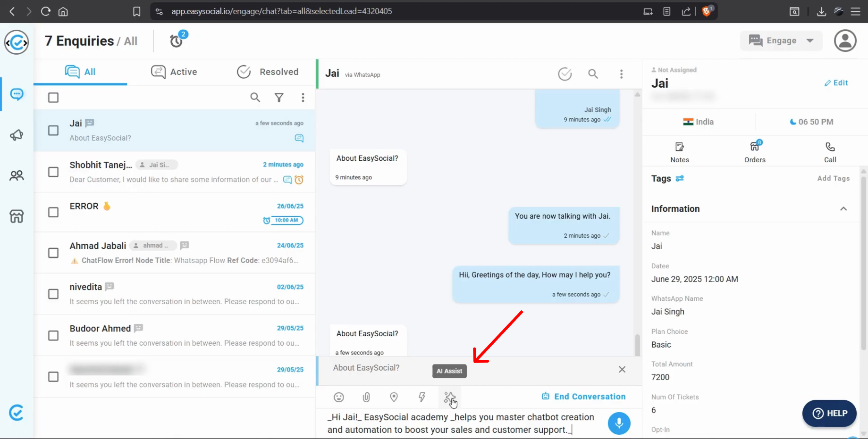Click the AI Assist magic icon

449,398
